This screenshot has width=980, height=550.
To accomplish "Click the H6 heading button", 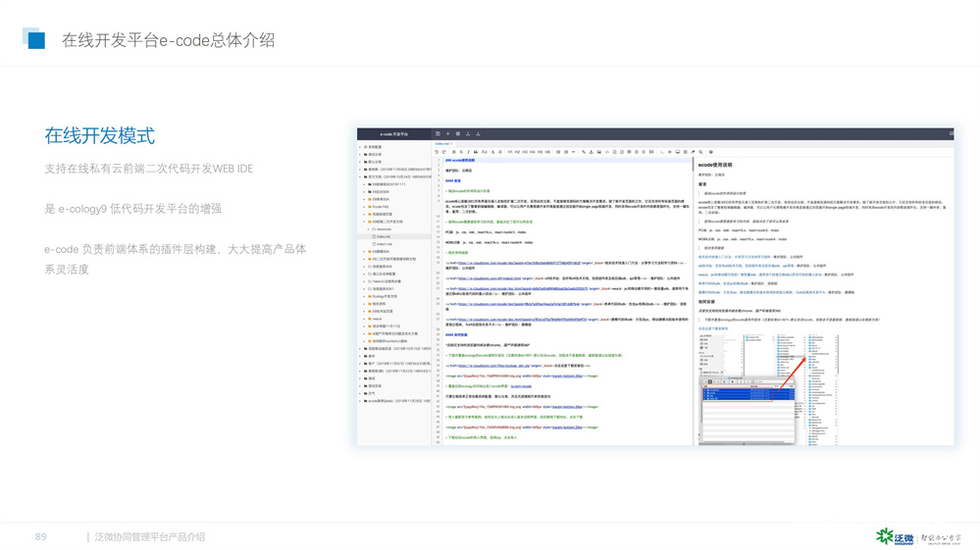I will coord(547,152).
